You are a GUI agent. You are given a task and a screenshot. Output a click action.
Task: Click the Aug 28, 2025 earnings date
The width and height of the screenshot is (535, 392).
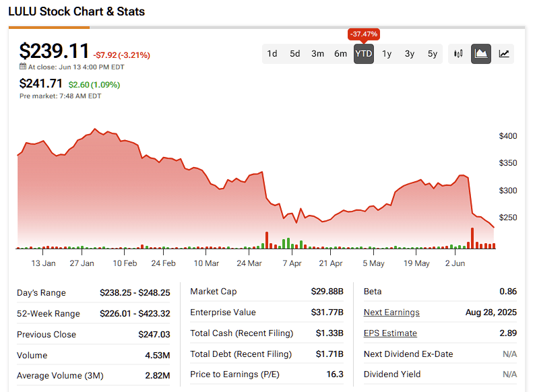491,312
